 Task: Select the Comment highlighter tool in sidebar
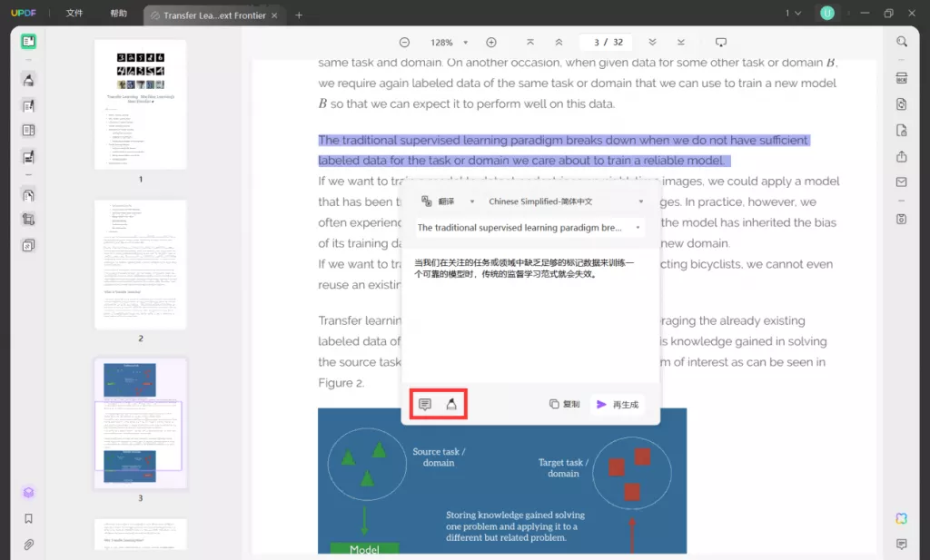(28, 79)
